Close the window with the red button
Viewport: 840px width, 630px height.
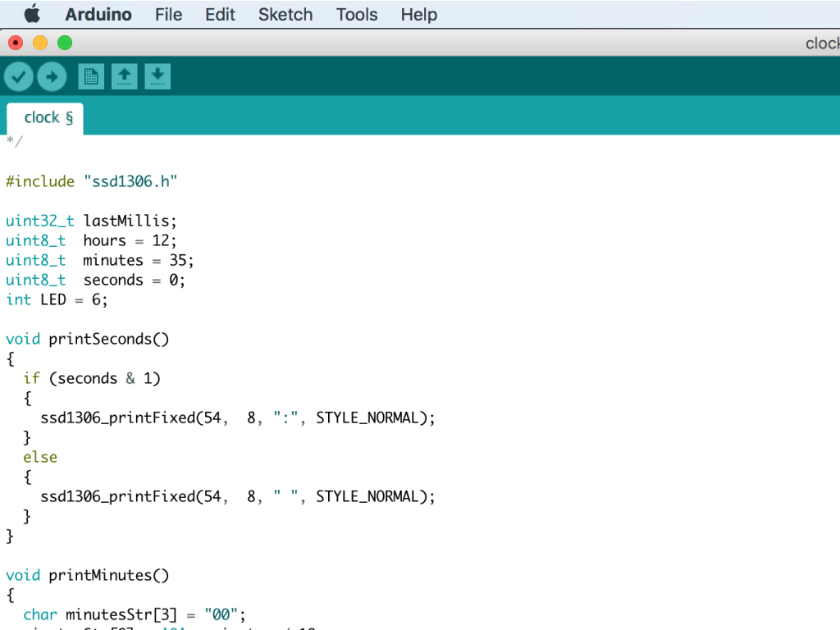[16, 43]
